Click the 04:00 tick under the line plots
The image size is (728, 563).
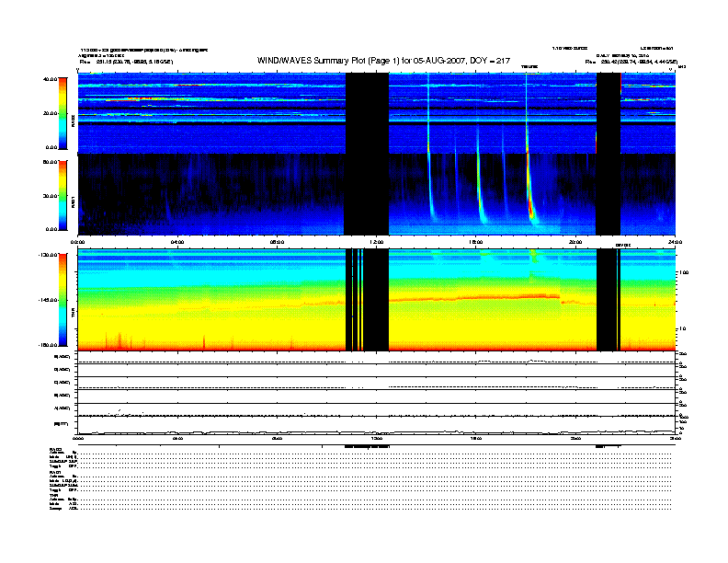[177, 438]
